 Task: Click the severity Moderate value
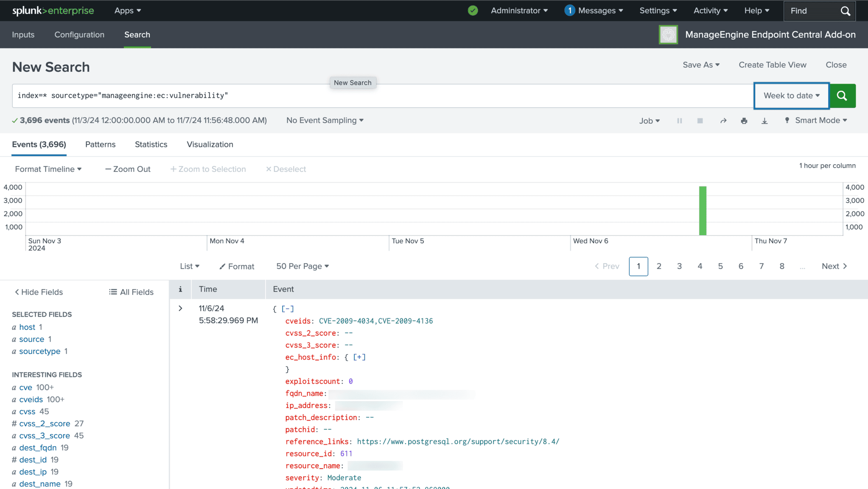[344, 478]
